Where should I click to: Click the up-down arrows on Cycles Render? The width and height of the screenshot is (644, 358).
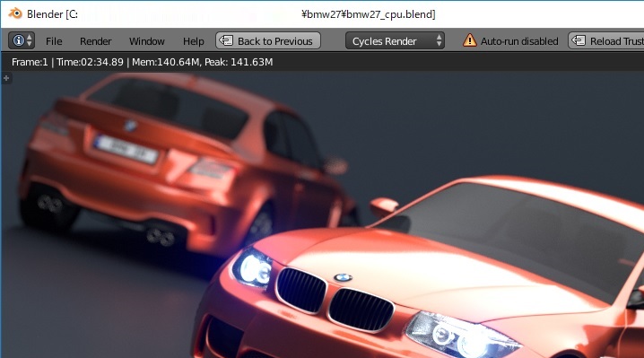[x=439, y=40]
